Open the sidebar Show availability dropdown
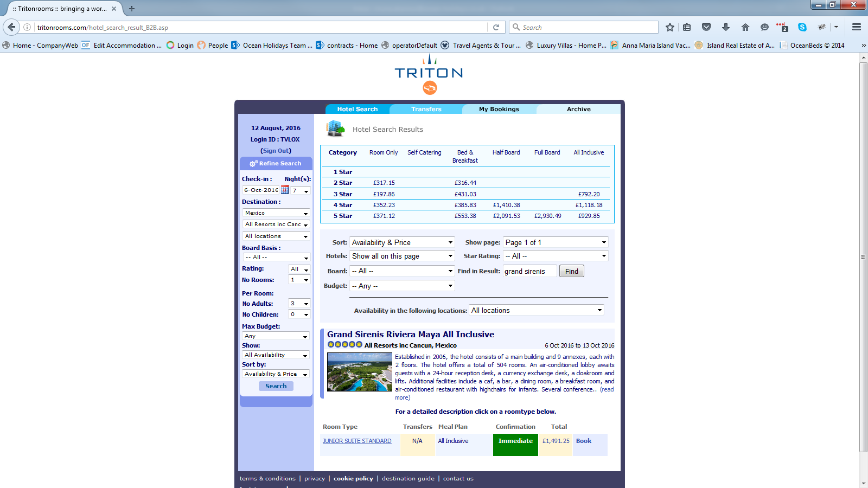 (x=276, y=355)
